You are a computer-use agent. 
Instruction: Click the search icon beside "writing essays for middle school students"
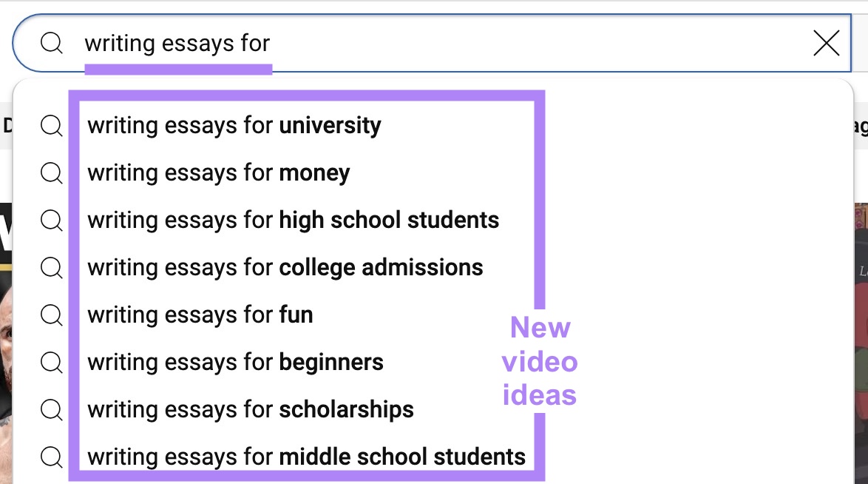pos(51,457)
